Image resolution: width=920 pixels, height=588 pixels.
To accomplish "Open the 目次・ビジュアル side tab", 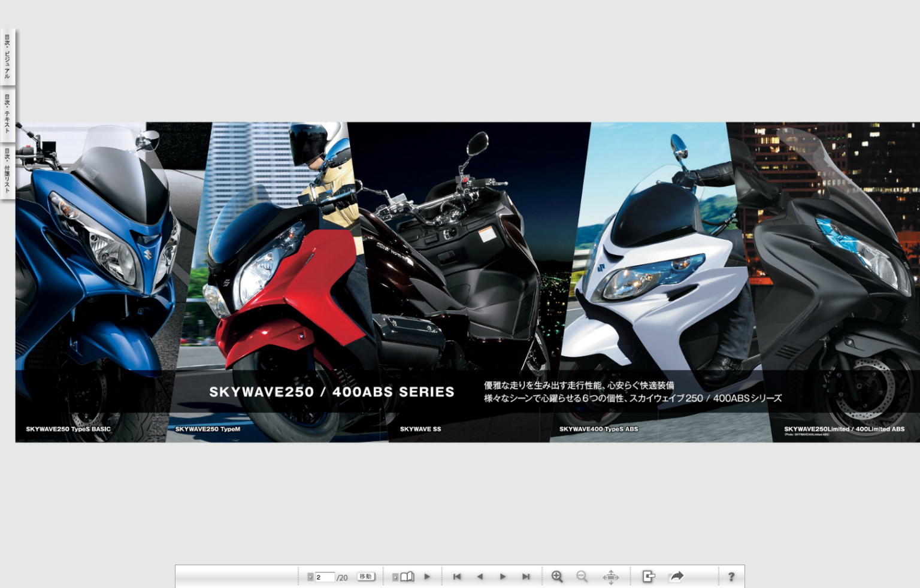I will 7,57.
